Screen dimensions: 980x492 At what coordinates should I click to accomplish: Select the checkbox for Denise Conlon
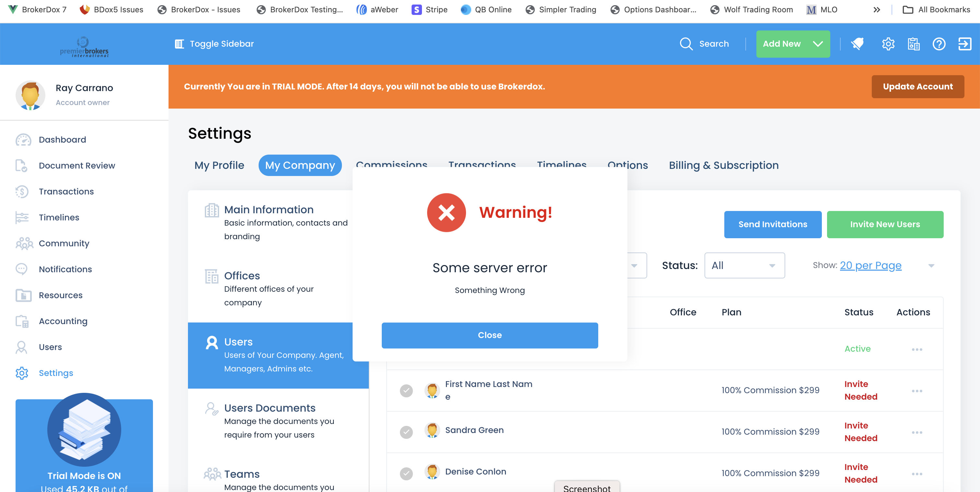click(406, 473)
